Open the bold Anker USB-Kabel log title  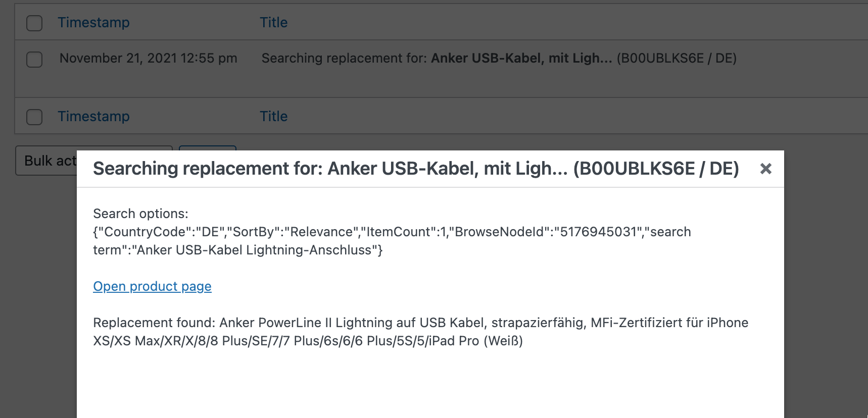click(521, 59)
